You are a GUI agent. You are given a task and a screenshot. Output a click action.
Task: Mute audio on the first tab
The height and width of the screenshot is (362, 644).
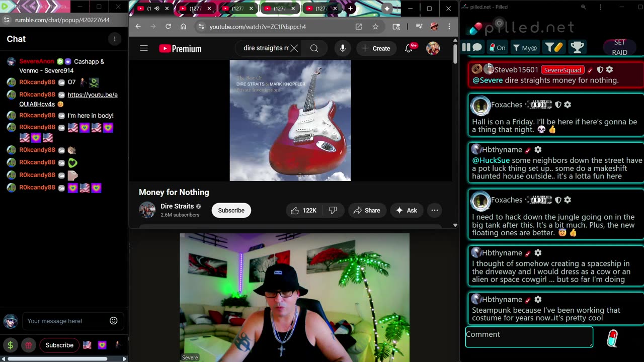[157, 9]
